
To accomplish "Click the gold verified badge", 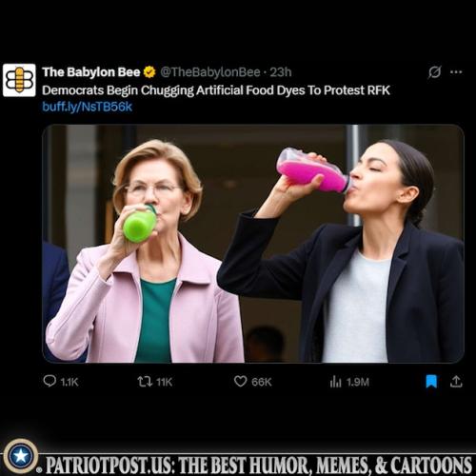I will click(x=149, y=72).
